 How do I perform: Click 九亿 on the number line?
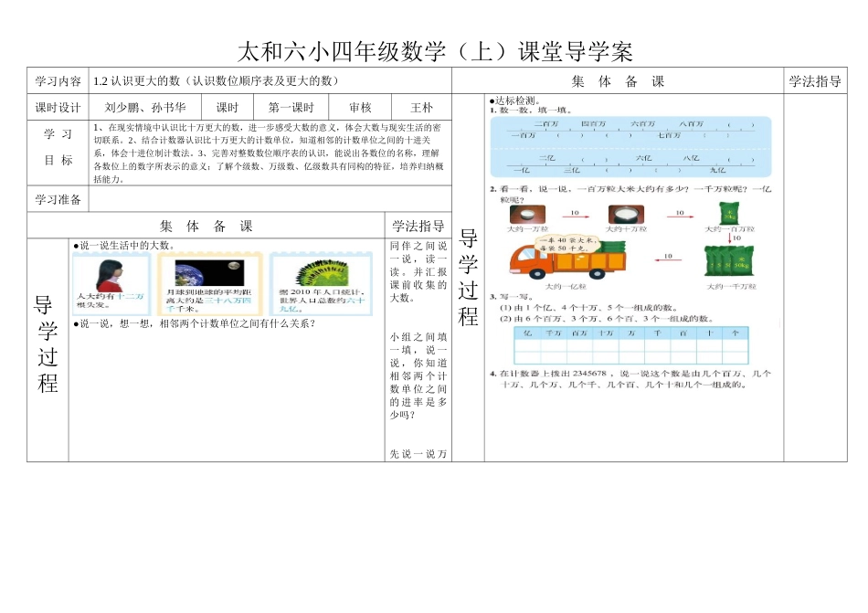pos(718,169)
